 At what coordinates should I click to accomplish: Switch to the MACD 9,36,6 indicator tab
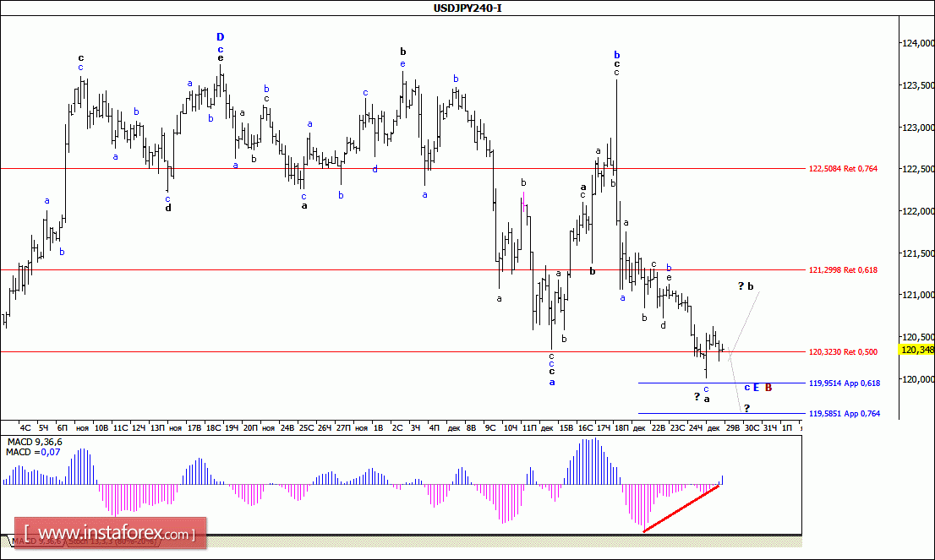pyautogui.click(x=36, y=541)
